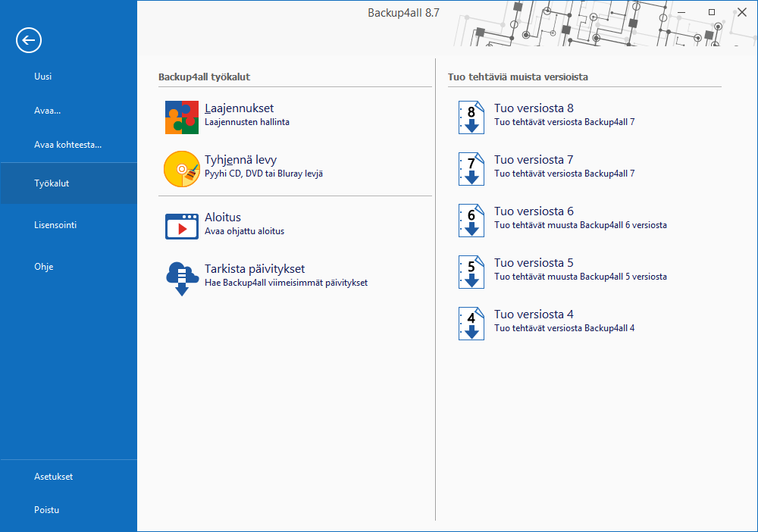Click the Tuo versiosta 7 title
The image size is (758, 532).
pos(534,160)
